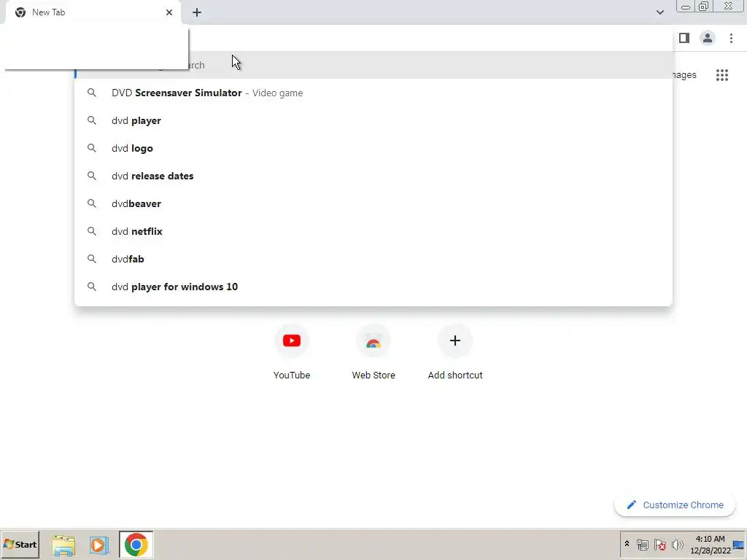Click search icon beside dvdfab

click(91, 259)
